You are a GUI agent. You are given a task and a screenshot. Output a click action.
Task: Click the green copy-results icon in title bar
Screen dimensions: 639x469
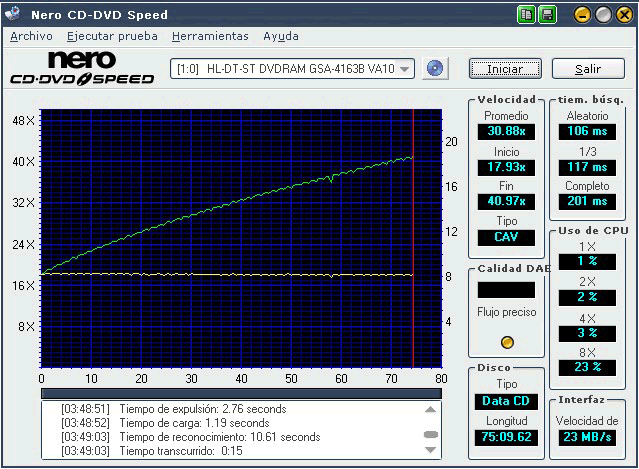click(526, 14)
